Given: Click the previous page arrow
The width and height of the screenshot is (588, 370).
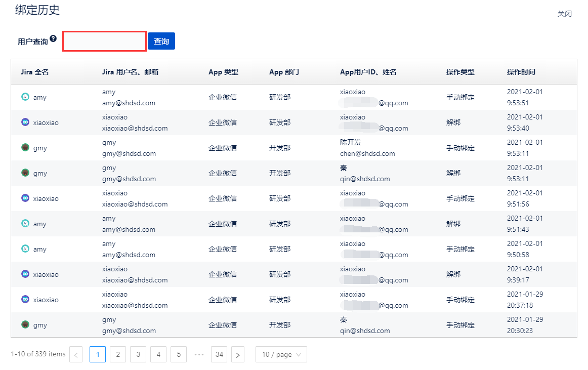Looking at the screenshot, I should [x=76, y=355].
